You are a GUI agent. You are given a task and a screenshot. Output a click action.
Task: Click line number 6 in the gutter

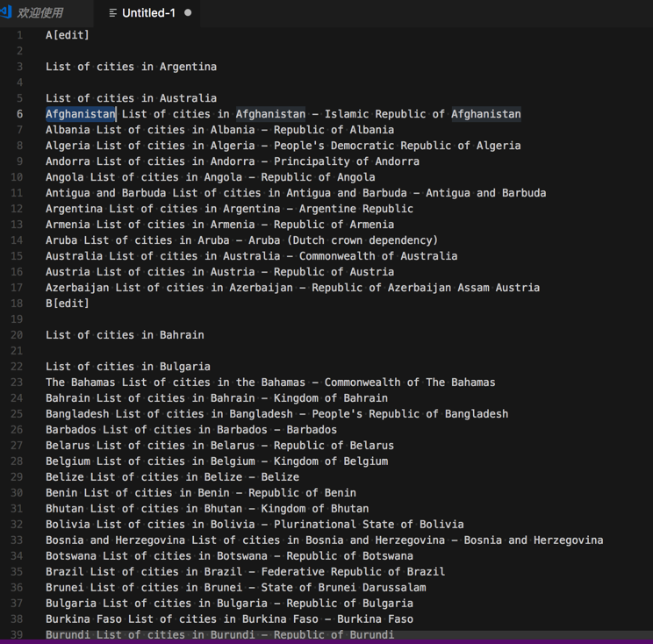tap(19, 114)
